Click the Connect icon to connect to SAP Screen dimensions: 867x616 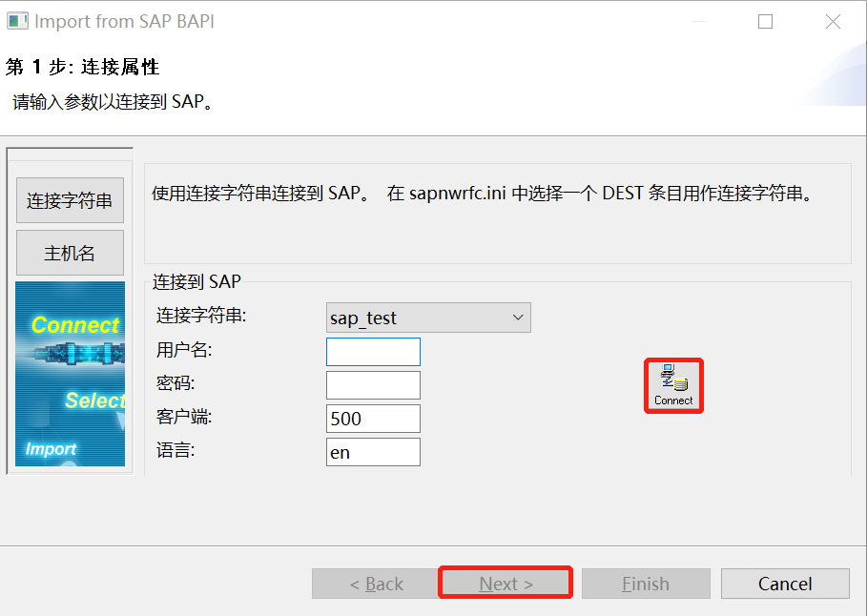[673, 385]
